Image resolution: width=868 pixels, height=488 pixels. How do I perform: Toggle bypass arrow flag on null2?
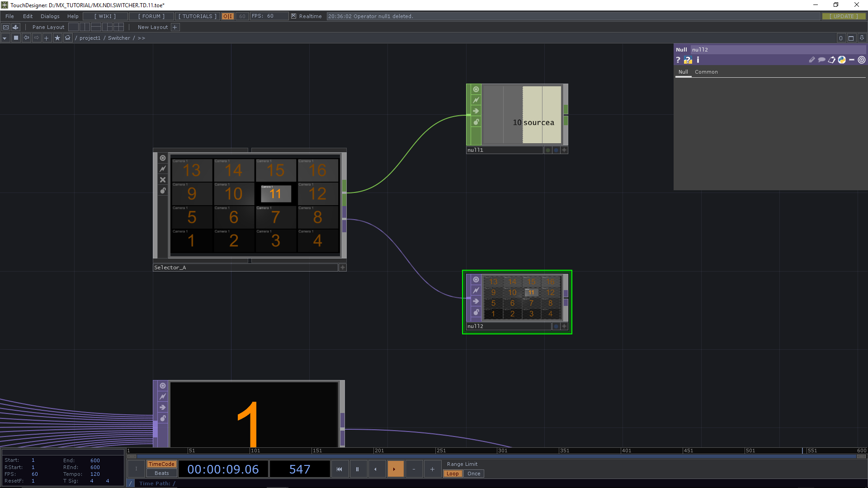coord(476,301)
